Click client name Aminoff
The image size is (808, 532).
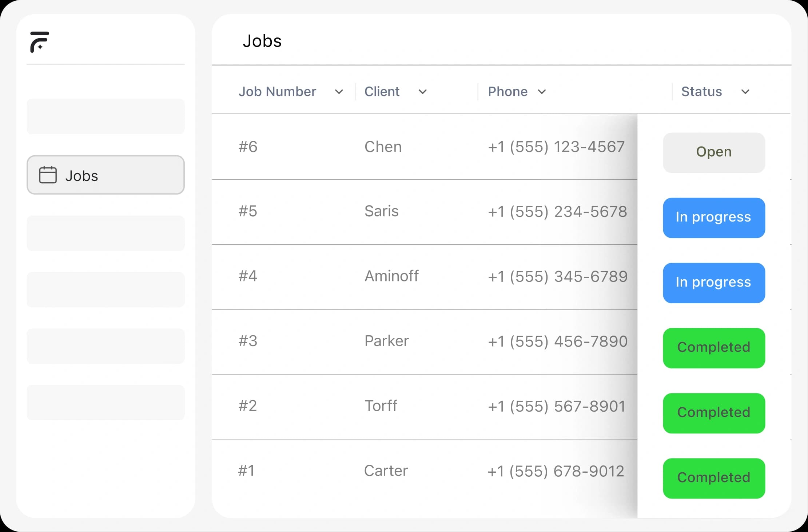[x=391, y=276]
